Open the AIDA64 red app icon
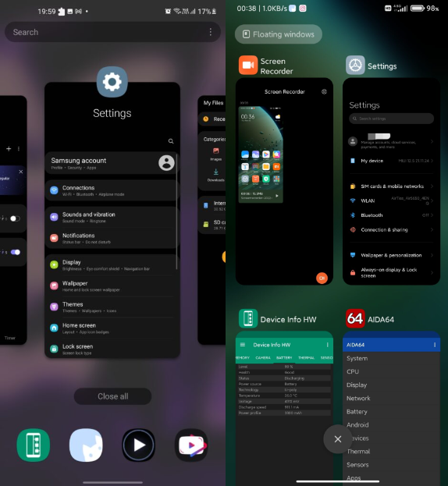 [355, 318]
